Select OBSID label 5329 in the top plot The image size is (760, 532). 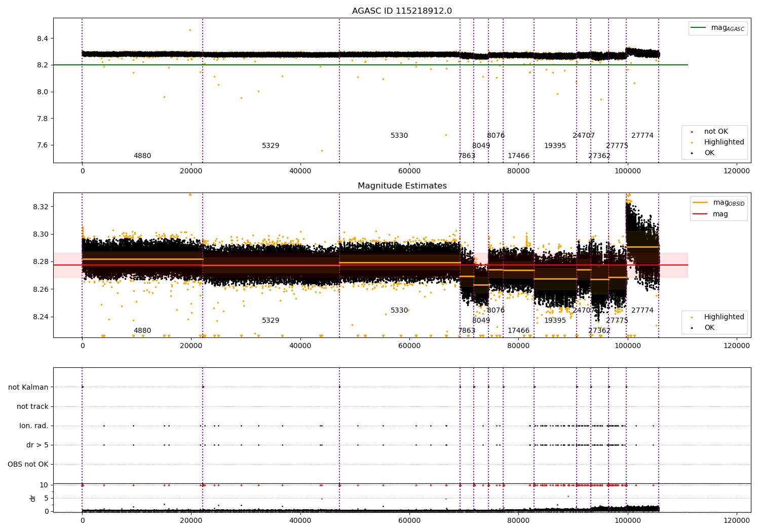pyautogui.click(x=271, y=146)
